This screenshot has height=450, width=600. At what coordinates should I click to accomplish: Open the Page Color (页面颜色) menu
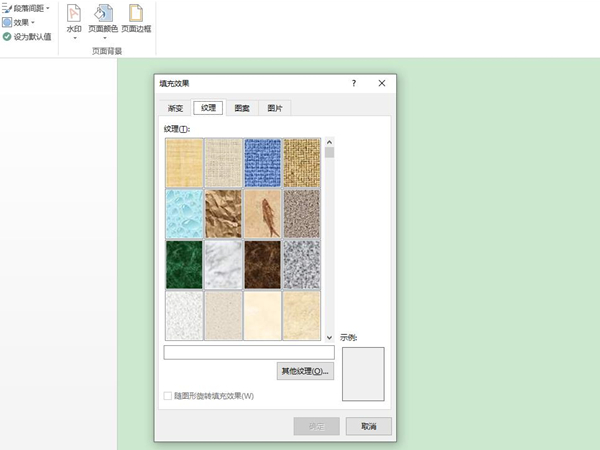[103, 14]
